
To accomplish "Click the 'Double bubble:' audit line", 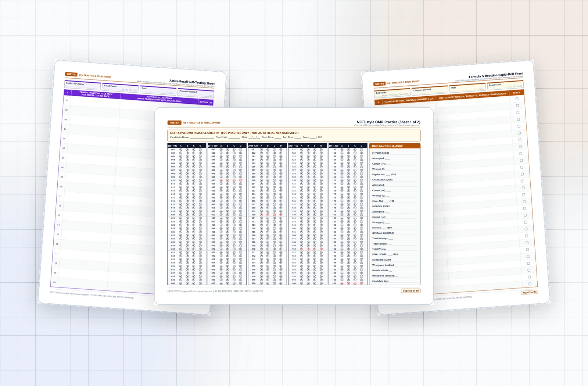I will point(382,271).
